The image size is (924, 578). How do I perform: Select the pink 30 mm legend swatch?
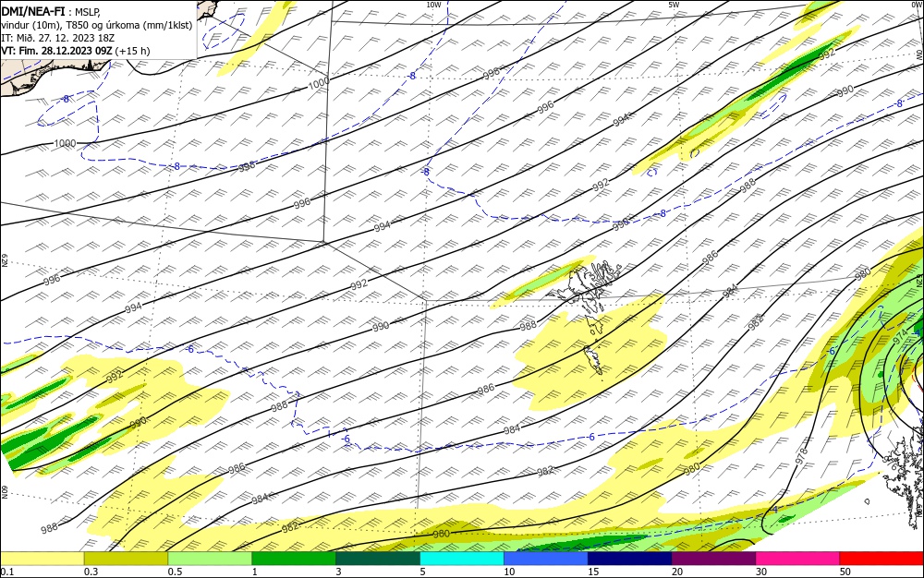pos(798,559)
